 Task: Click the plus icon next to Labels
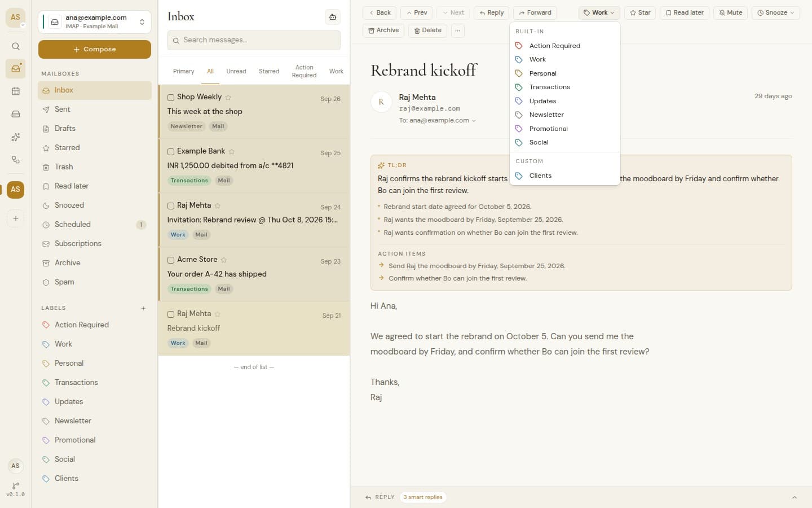click(143, 308)
